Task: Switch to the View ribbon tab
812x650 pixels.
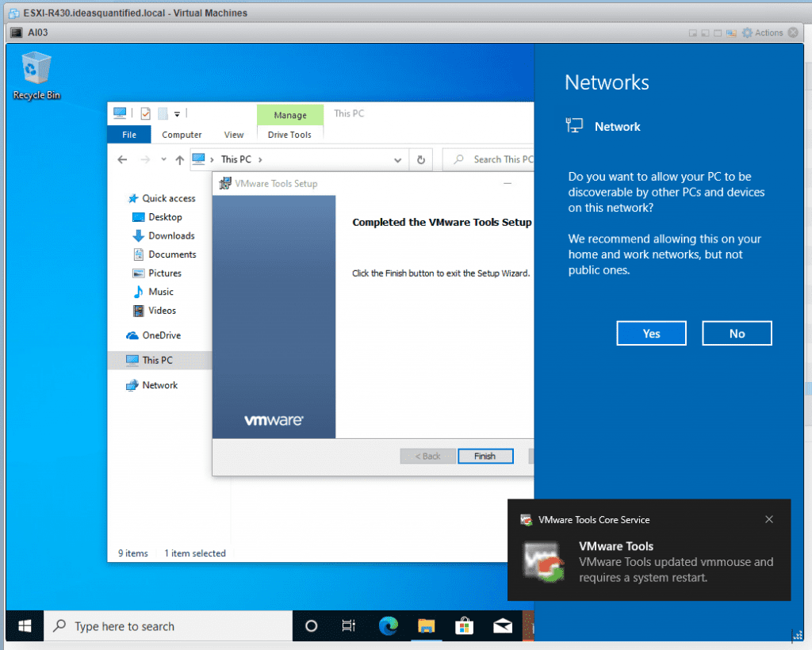Action: tap(234, 135)
